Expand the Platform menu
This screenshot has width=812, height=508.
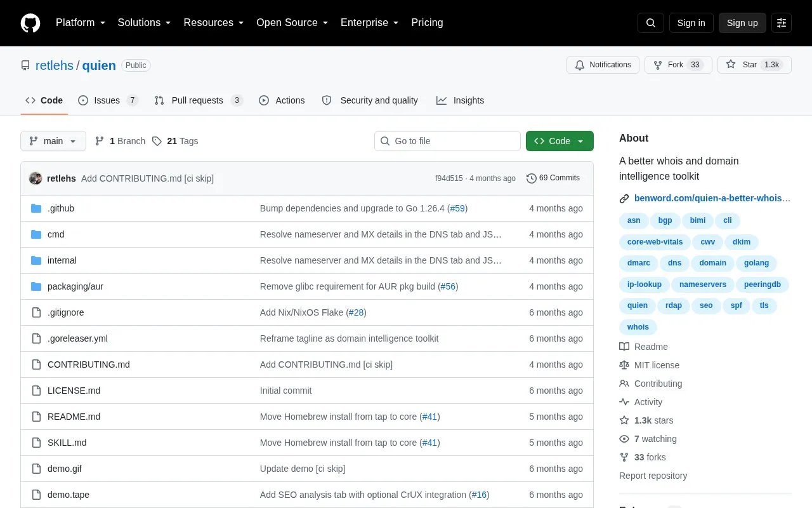coord(81,23)
